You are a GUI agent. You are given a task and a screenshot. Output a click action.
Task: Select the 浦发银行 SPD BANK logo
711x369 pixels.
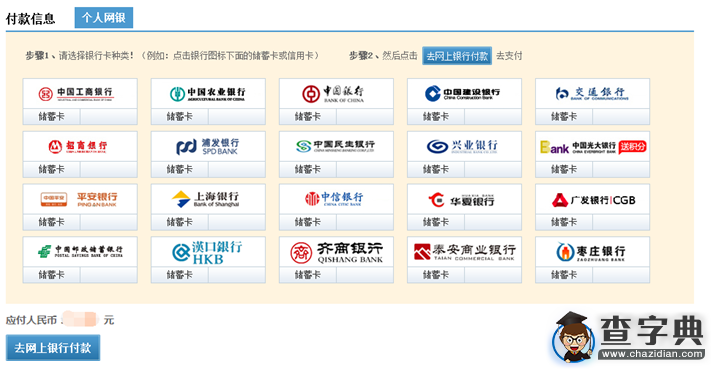tap(208, 146)
